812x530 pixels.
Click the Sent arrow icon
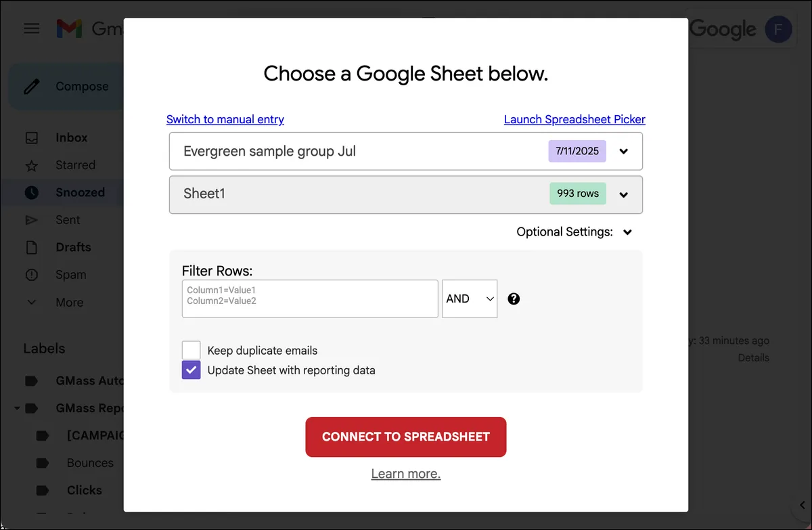coord(32,220)
